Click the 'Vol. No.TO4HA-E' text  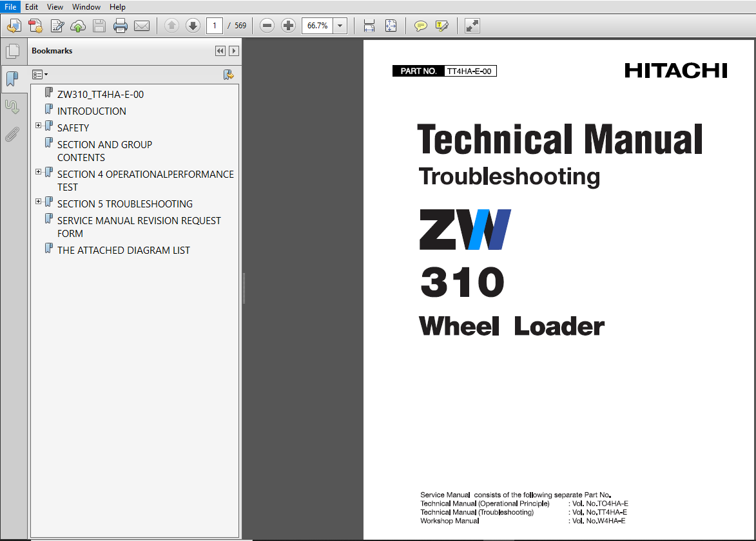click(600, 504)
